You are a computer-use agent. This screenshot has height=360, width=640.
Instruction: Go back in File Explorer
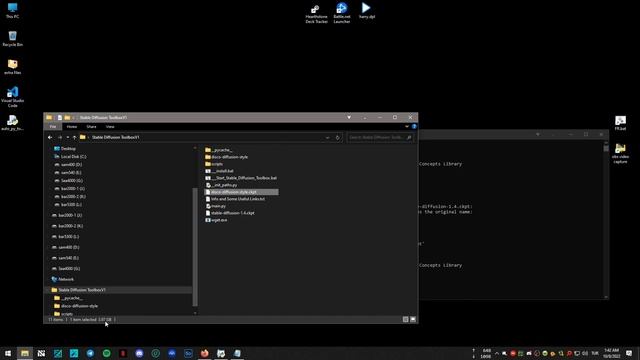click(x=50, y=138)
